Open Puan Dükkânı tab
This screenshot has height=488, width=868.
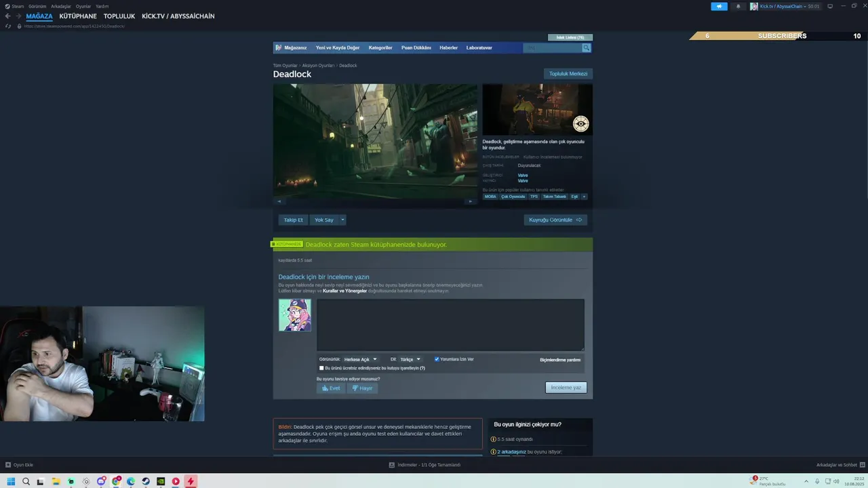tap(416, 48)
